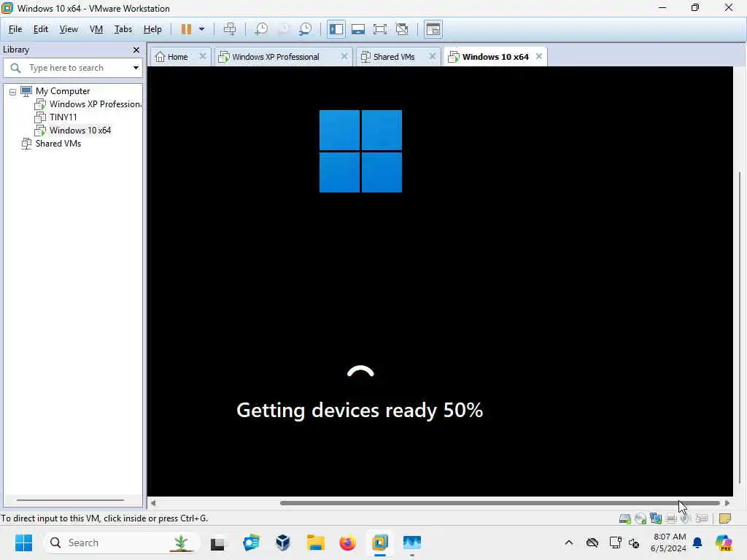Toggle the thumbnail bar view button

(x=358, y=29)
